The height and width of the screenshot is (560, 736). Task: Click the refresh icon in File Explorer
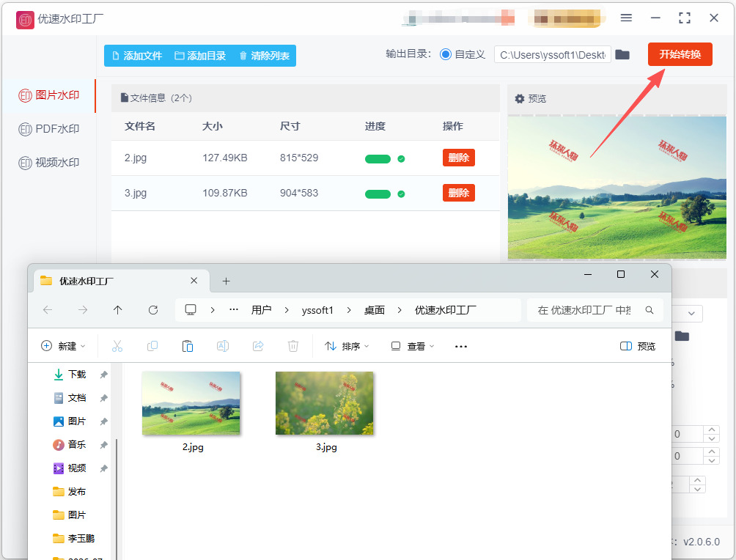coord(153,310)
